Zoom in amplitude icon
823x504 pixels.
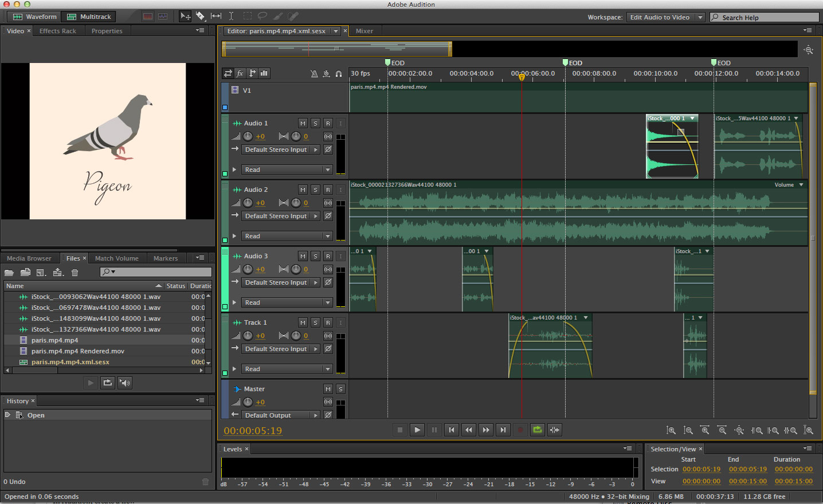click(671, 430)
